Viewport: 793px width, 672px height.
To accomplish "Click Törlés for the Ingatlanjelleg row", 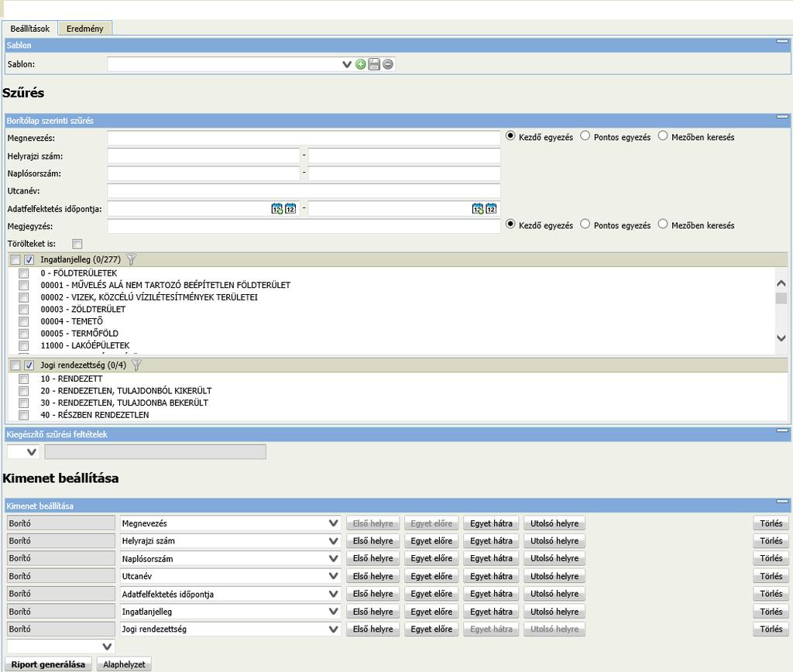I will (771, 612).
